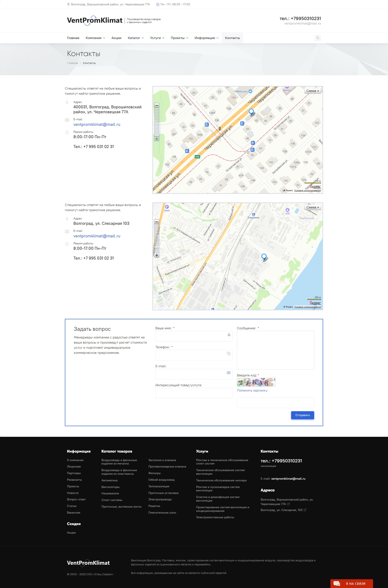Click the search magnifier icon in navigation bar

318,38
